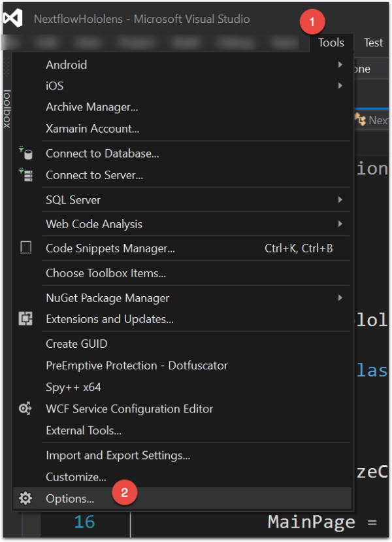Click the Connect to Database icon
The image size is (392, 542).
click(25, 154)
